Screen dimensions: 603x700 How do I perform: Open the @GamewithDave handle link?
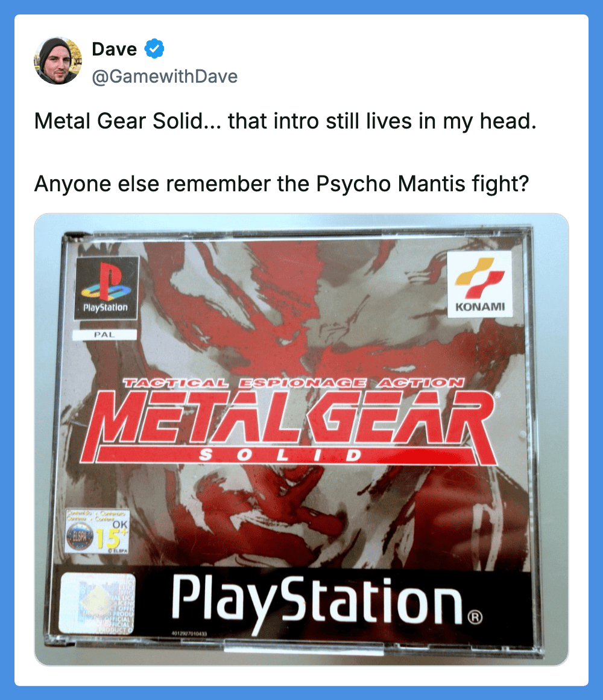pyautogui.click(x=165, y=77)
